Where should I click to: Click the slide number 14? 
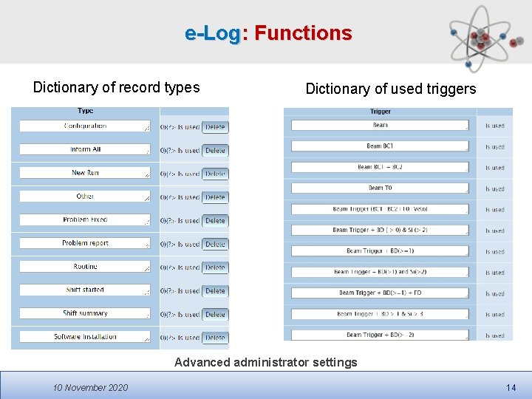click(511, 388)
